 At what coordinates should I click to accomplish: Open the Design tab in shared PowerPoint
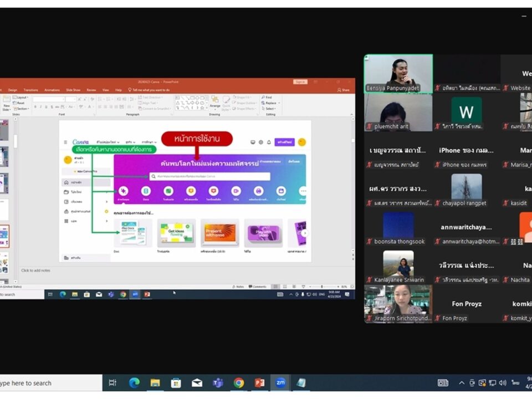13,90
